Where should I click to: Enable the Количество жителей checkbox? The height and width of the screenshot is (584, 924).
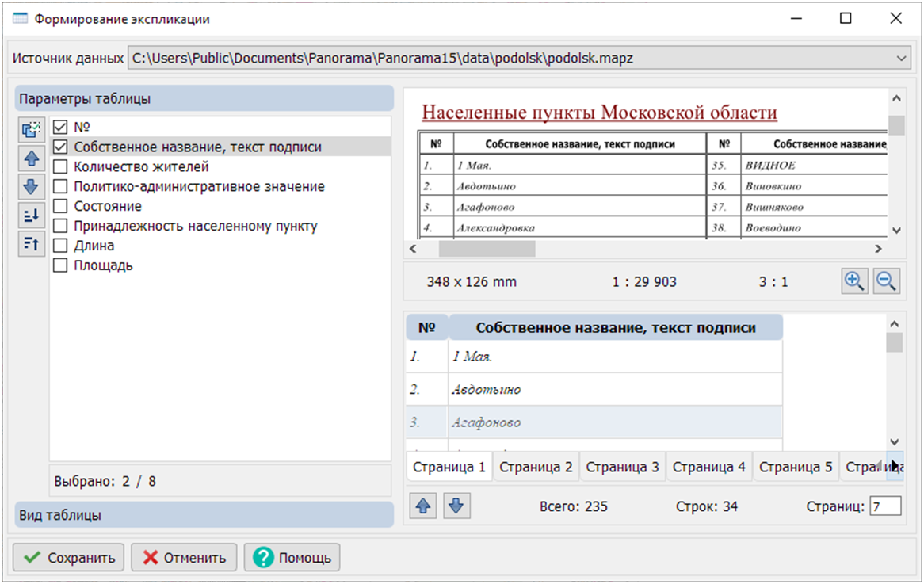click(x=59, y=166)
